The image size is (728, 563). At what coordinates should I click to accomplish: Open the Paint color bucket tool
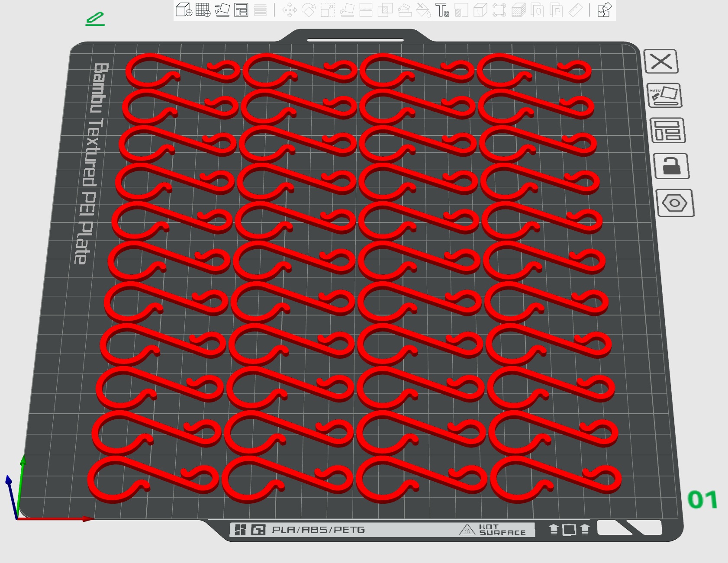pos(423,10)
